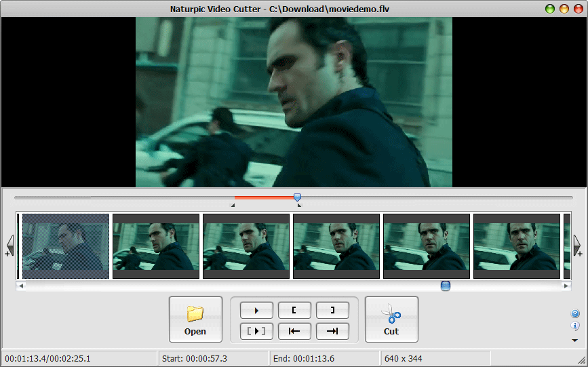Screen dimensions: 588x367
Task: Select the fourth thumbnail frame
Action: tap(336, 246)
